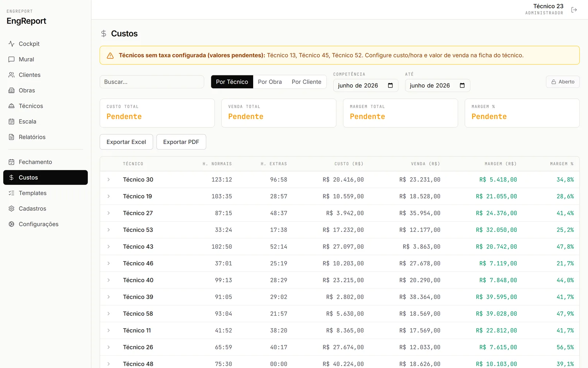This screenshot has height=368, width=588.
Task: Open the Competência month picker calendar
Action: (x=390, y=85)
